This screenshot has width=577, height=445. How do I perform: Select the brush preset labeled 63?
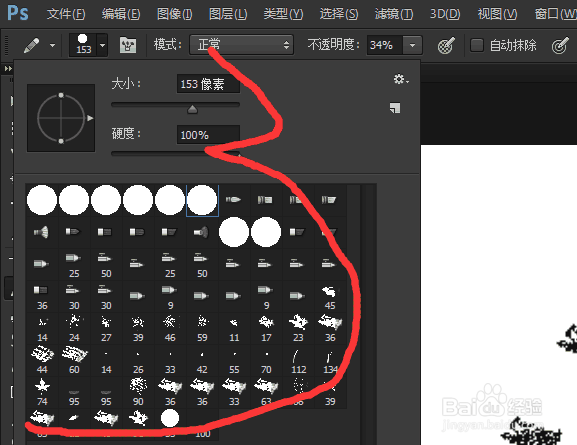[266, 392]
